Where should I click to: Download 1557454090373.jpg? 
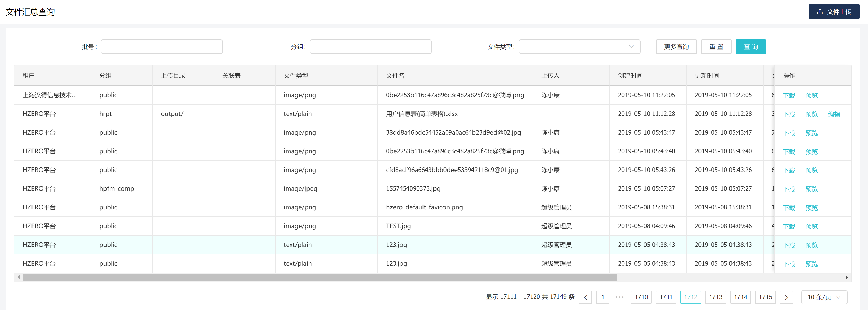[x=789, y=189]
